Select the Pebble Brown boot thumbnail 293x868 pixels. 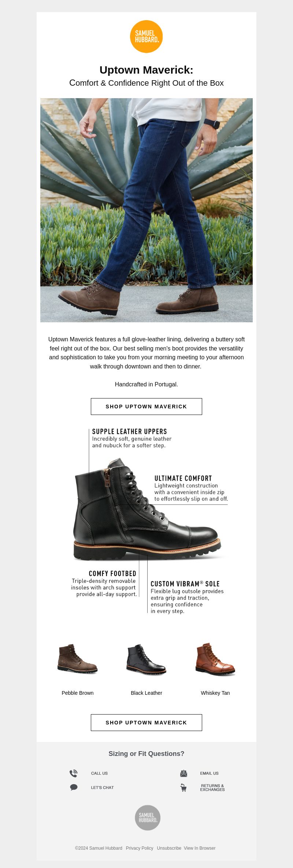[78, 659]
